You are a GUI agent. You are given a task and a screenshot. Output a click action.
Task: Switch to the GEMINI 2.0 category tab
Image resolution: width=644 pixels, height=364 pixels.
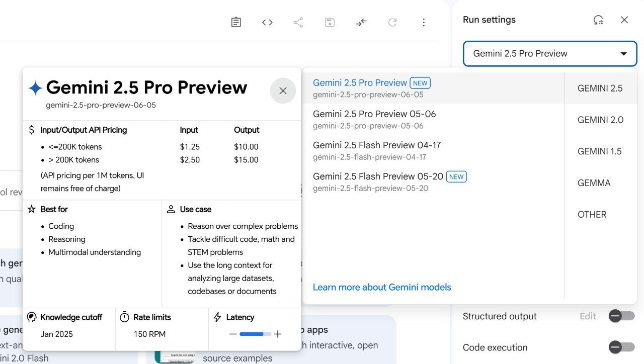tap(600, 120)
